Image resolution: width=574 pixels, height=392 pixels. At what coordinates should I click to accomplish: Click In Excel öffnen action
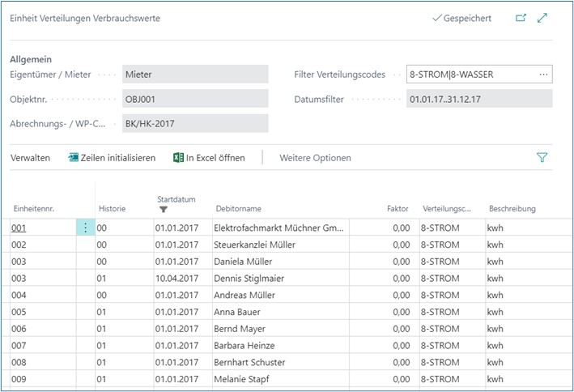tap(209, 158)
